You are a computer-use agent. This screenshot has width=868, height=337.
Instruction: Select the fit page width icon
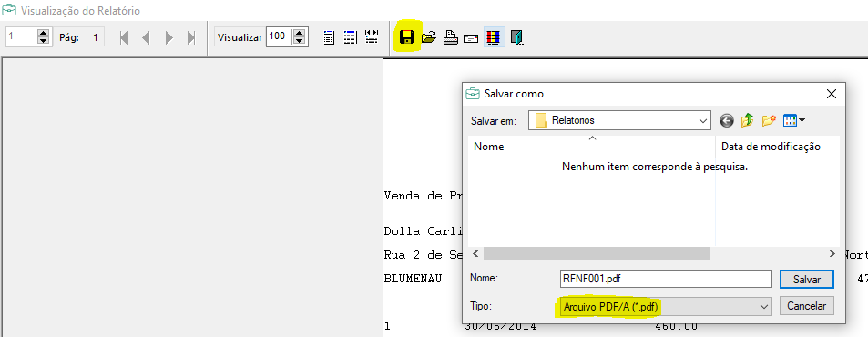[x=350, y=37]
